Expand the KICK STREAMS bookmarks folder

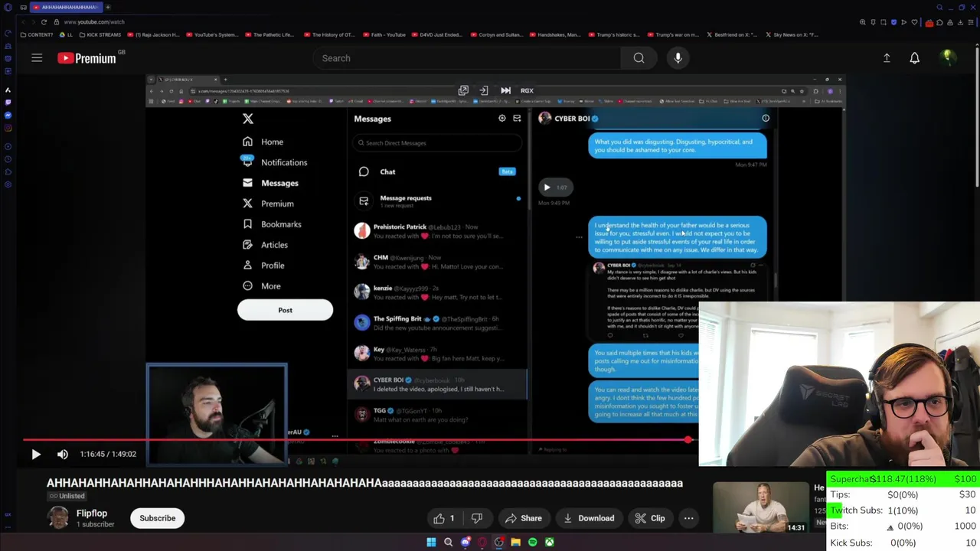[100, 34]
